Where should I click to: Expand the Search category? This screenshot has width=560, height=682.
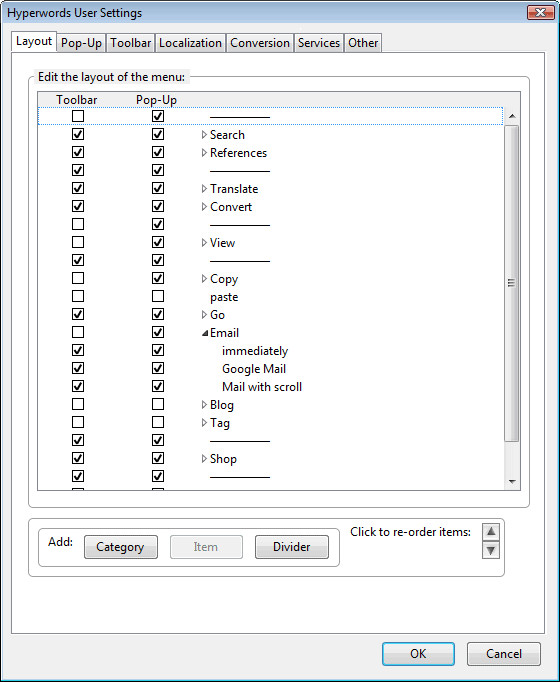pos(204,135)
